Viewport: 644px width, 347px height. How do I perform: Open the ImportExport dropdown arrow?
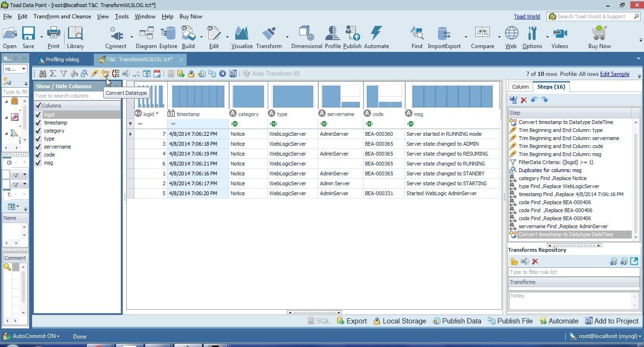[466, 37]
